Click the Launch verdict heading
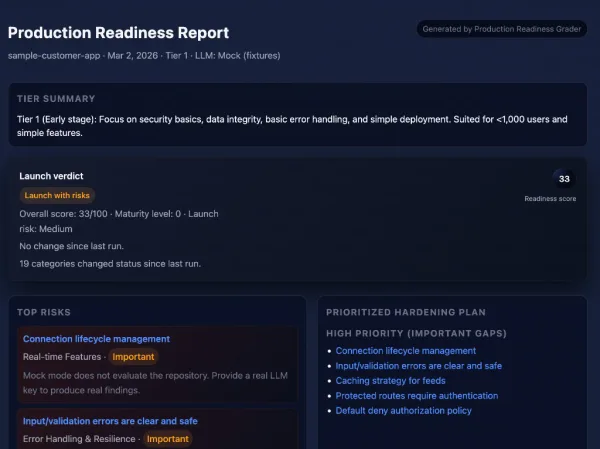 (x=51, y=176)
